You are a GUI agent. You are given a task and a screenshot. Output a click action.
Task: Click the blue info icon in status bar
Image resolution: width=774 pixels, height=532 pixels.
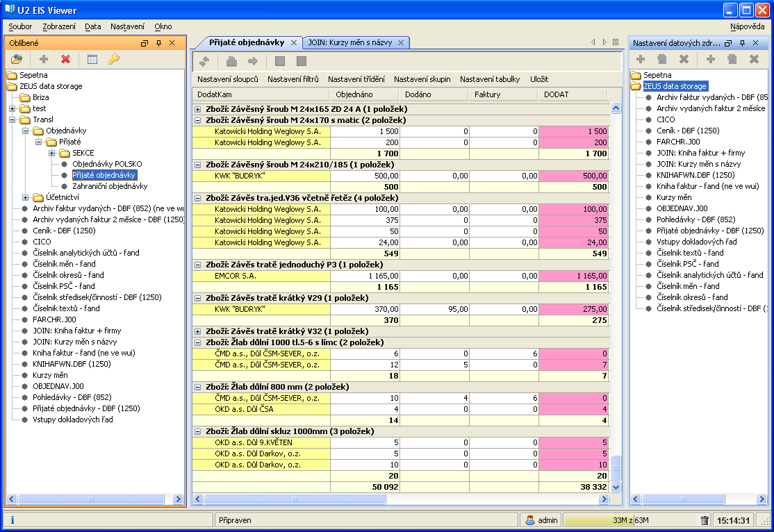13,520
